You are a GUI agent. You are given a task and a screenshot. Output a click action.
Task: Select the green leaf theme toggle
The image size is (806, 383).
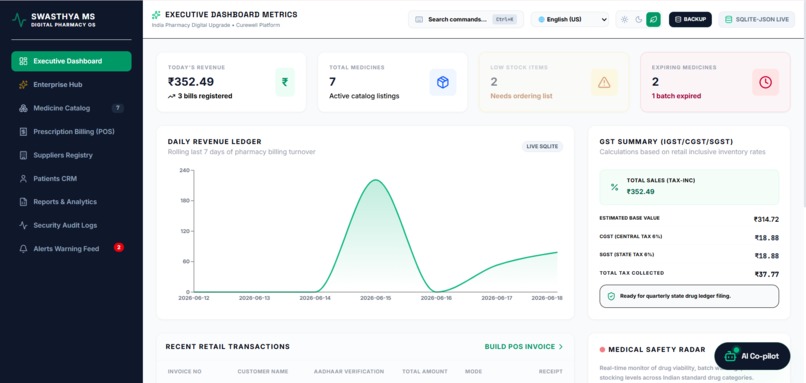pyautogui.click(x=653, y=20)
